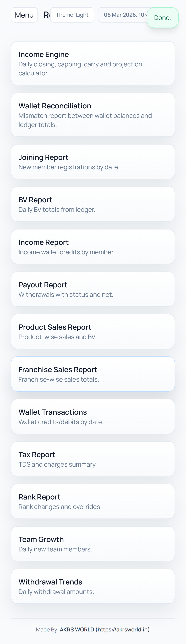Open the Payout Report card
Viewport: 186px width, 644px height.
(93, 289)
